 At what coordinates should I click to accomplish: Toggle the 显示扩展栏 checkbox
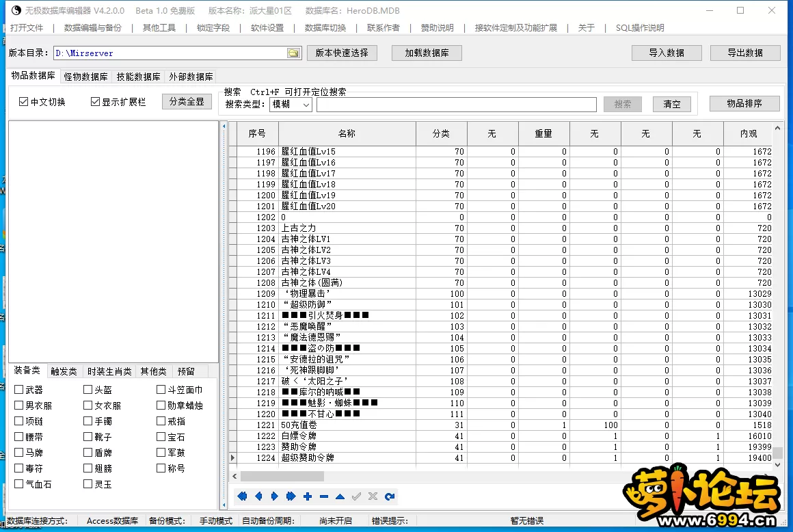click(95, 102)
